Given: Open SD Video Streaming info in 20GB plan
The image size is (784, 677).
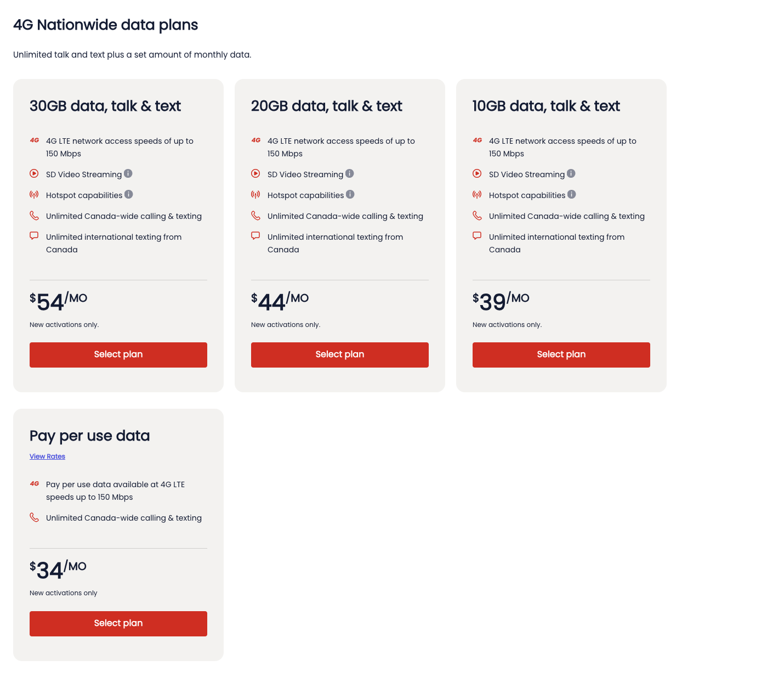Looking at the screenshot, I should [350, 173].
